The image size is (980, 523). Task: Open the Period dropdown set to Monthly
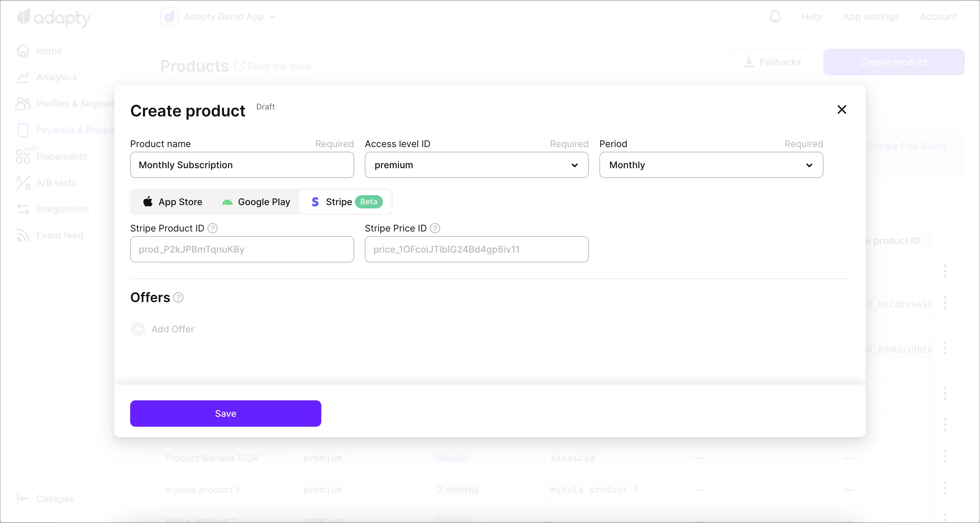coord(711,165)
